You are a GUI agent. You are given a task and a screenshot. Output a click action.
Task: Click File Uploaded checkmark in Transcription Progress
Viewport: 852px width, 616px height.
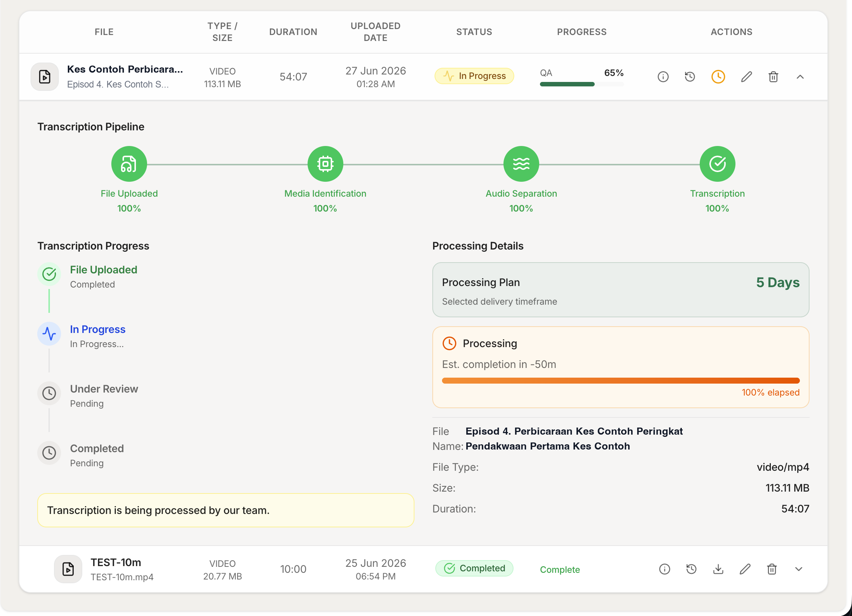click(x=49, y=274)
